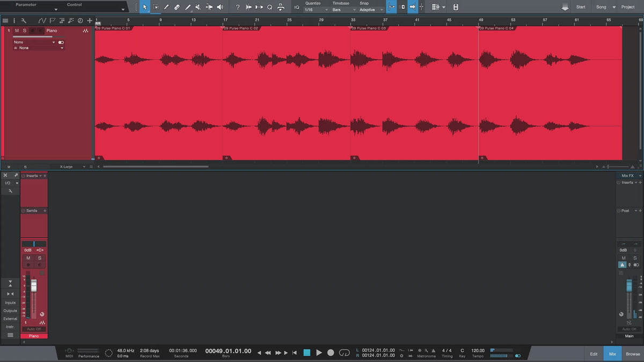This screenshot has width=644, height=362.
Task: Select the Listen speaker tool
Action: (x=219, y=7)
